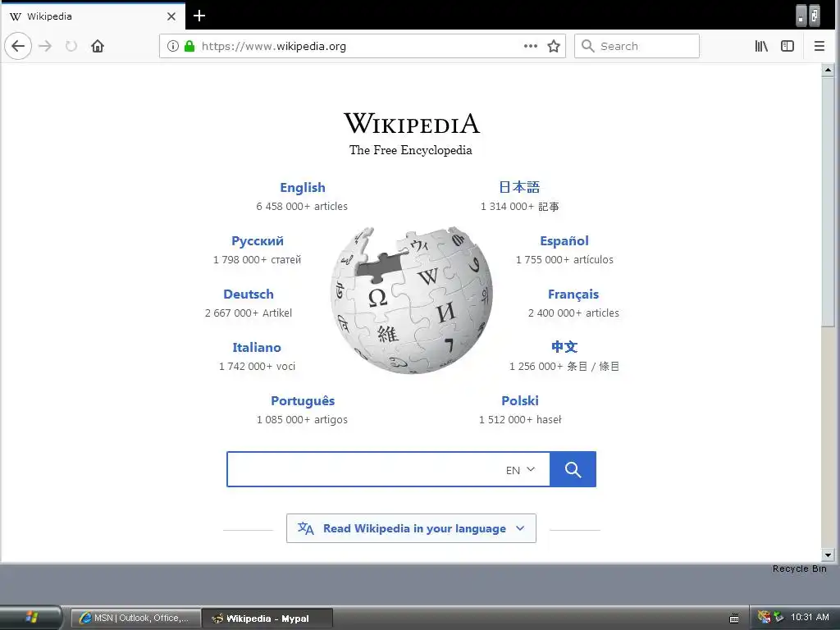Click the text 1 085 000+ artigos
This screenshot has width=840, height=630.
[x=302, y=419]
